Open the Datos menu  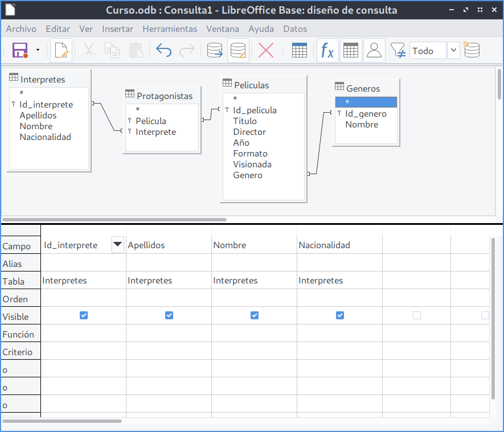click(x=295, y=29)
